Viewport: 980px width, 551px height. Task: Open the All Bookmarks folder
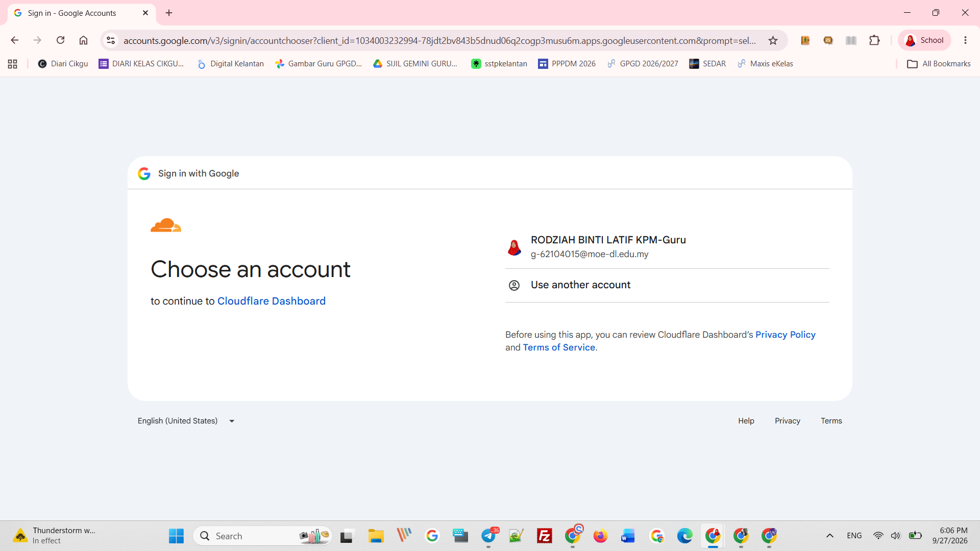[x=939, y=64]
